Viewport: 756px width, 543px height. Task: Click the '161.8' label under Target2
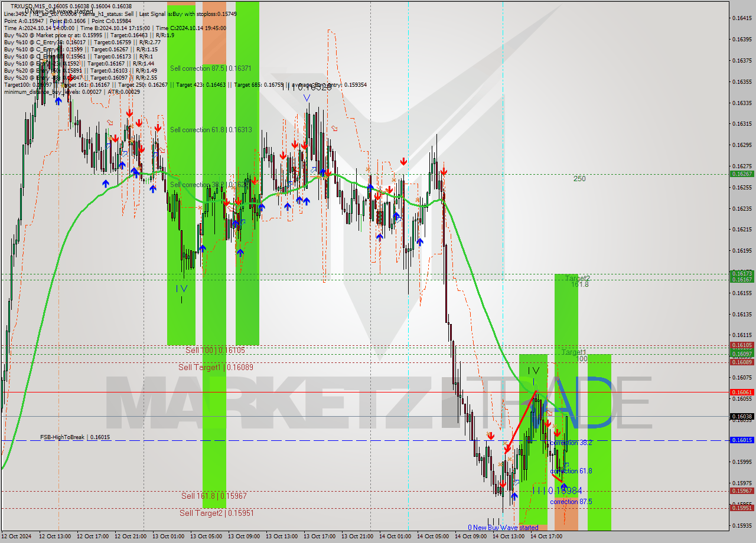point(579,284)
